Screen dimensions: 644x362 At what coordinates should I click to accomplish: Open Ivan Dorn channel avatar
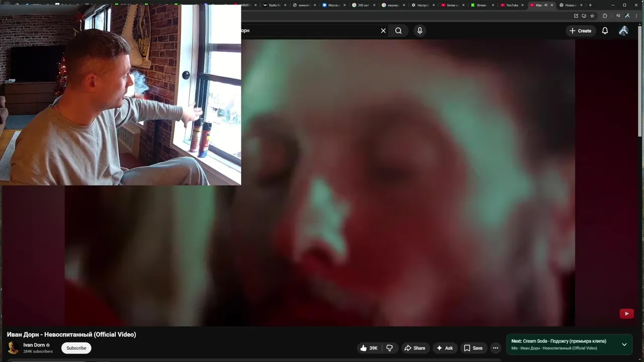[x=14, y=348]
